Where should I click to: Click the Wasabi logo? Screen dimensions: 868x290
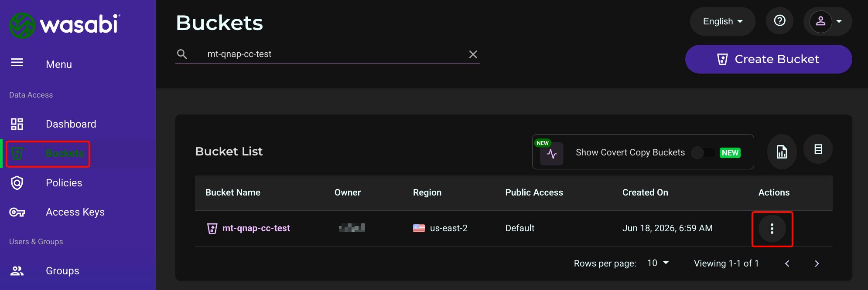coord(65,25)
